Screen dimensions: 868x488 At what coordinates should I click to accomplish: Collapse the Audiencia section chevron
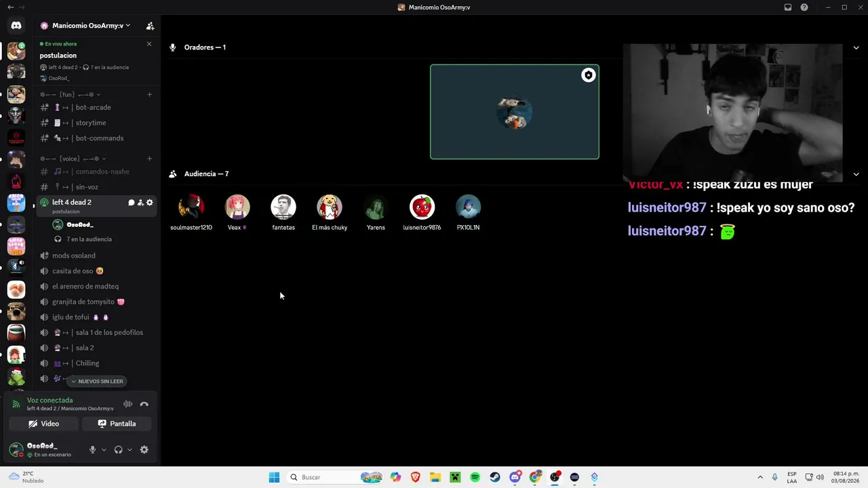tap(856, 174)
